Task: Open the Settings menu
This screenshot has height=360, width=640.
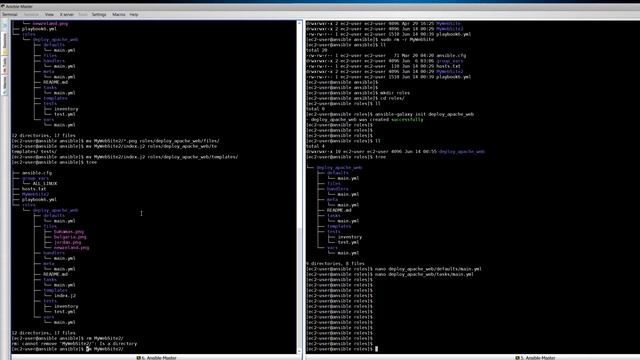Action: (x=99, y=14)
